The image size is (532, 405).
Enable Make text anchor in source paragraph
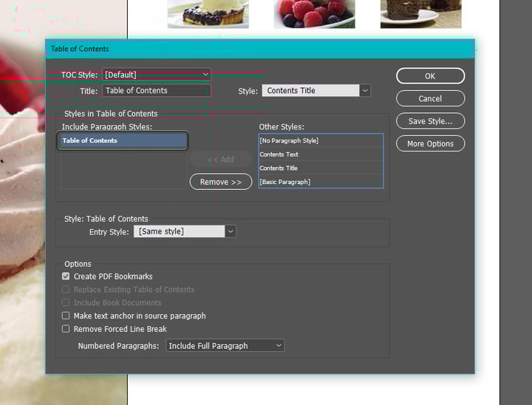pos(66,316)
